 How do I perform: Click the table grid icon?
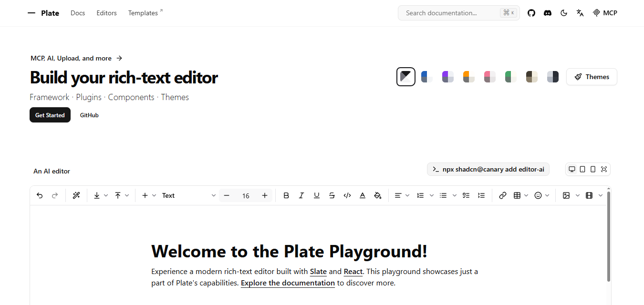(517, 195)
